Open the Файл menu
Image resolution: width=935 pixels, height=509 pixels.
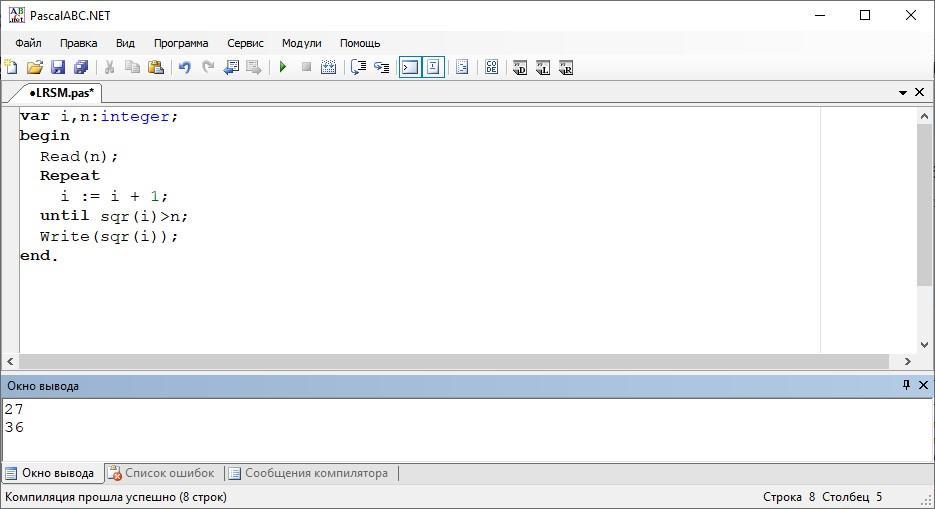28,43
